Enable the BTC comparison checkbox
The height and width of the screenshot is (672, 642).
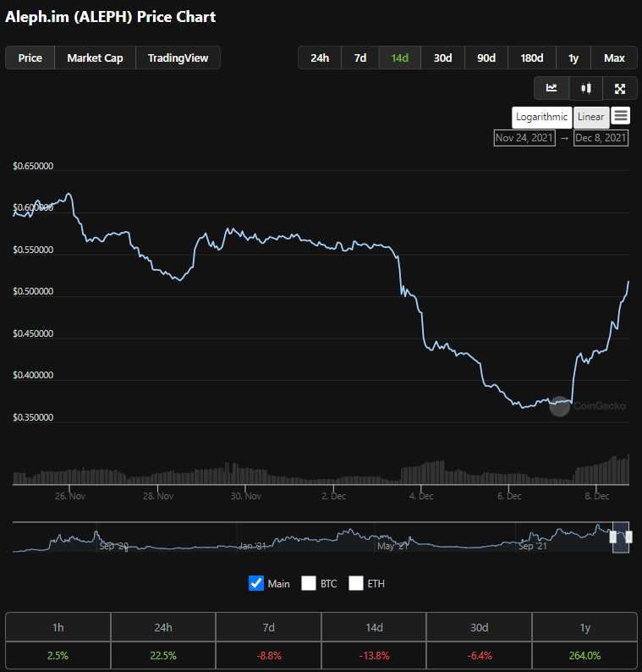pos(309,583)
